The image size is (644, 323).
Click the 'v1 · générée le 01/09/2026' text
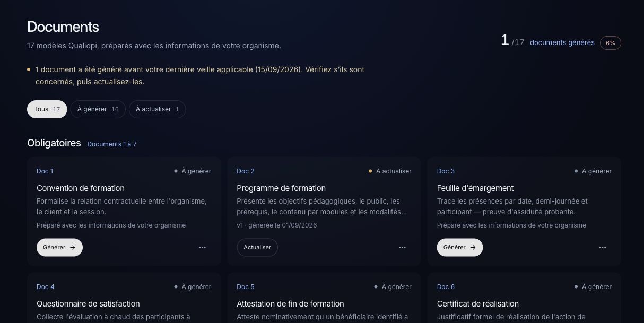coord(277,225)
